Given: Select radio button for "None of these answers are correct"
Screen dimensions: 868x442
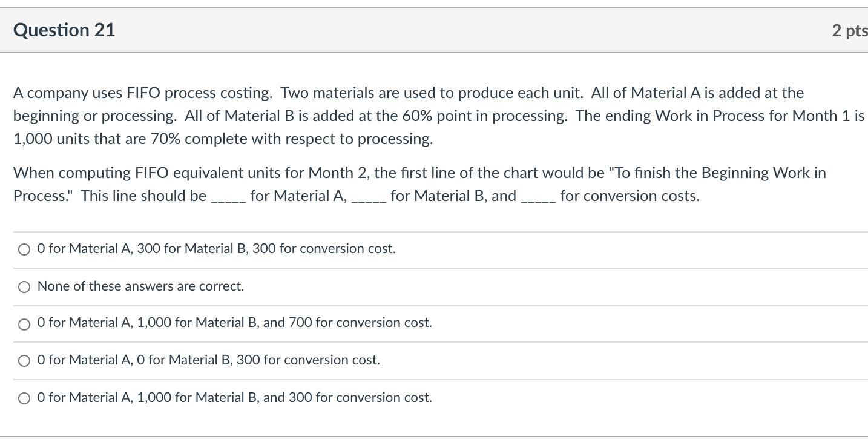Looking at the screenshot, I should 24,287.
